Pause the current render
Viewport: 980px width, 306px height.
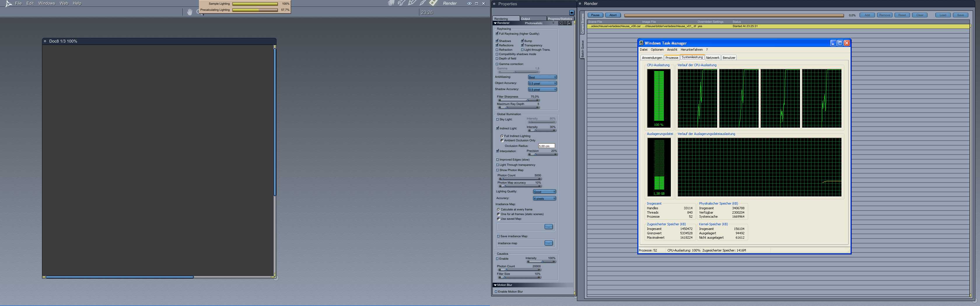point(595,15)
